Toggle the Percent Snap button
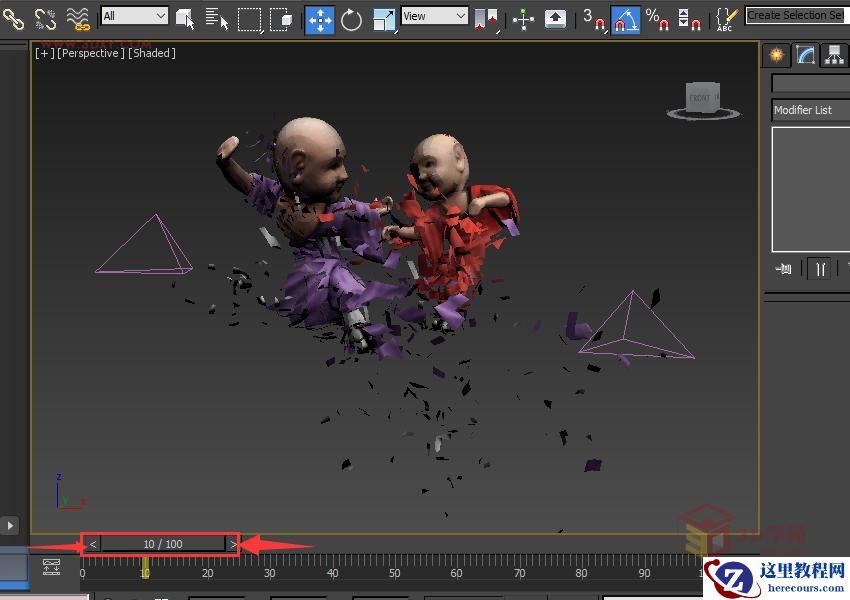The image size is (850, 600). 655,18
